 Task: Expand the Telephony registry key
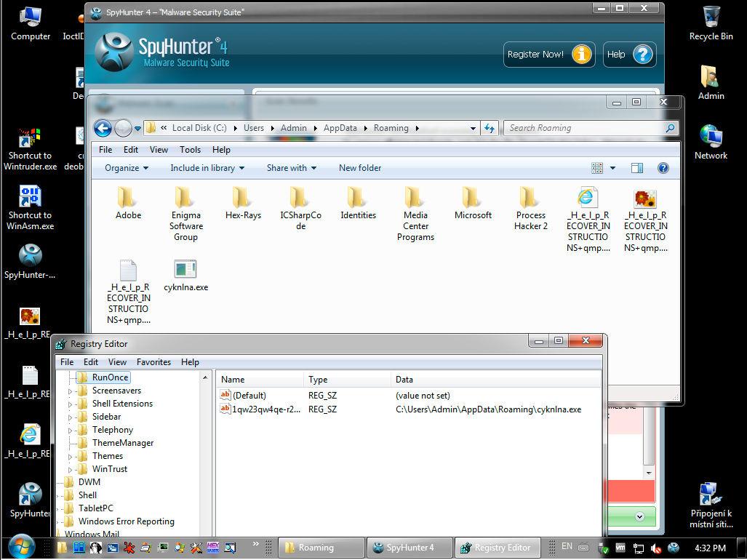70,430
